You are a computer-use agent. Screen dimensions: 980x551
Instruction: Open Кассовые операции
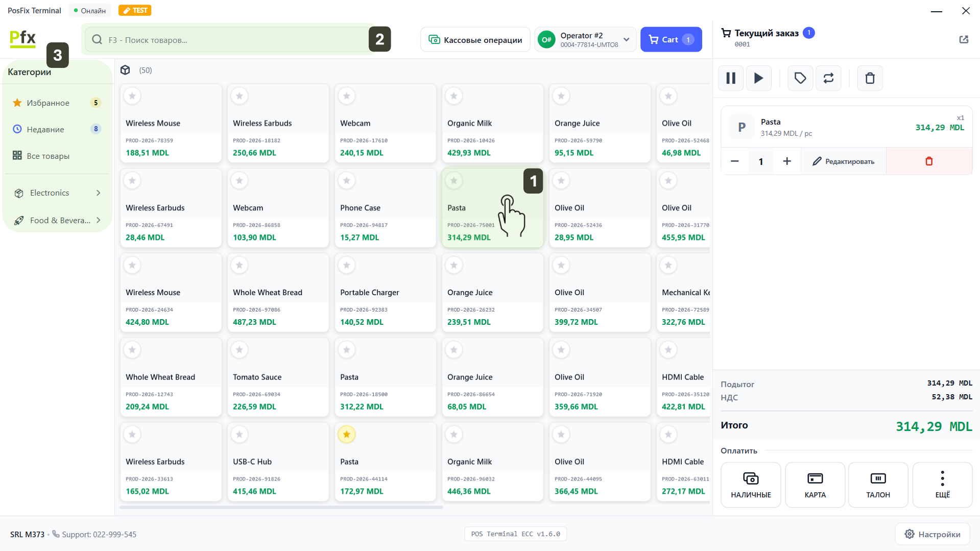(x=475, y=40)
